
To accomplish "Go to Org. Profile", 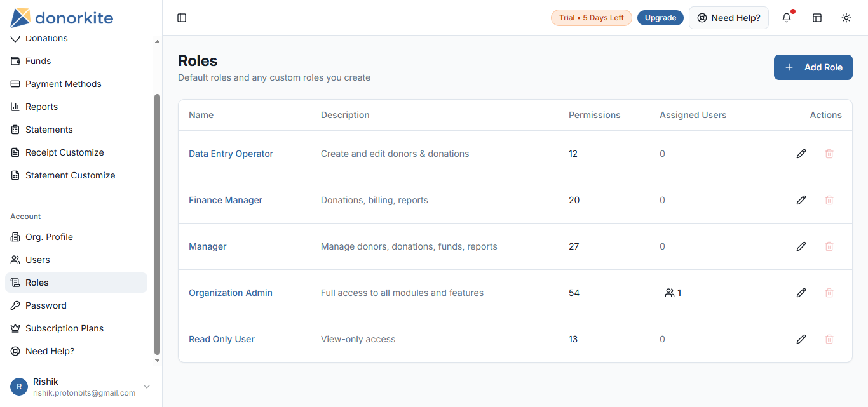I will [76, 237].
